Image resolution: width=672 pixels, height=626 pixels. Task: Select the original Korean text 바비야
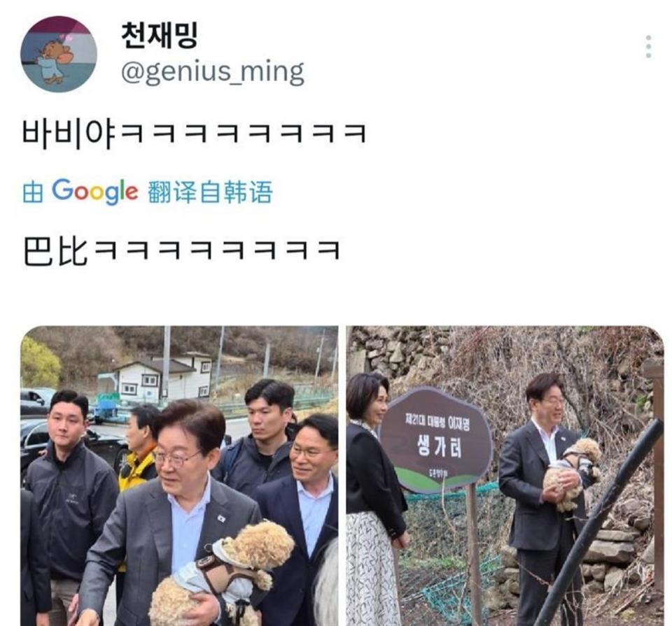tap(69, 133)
